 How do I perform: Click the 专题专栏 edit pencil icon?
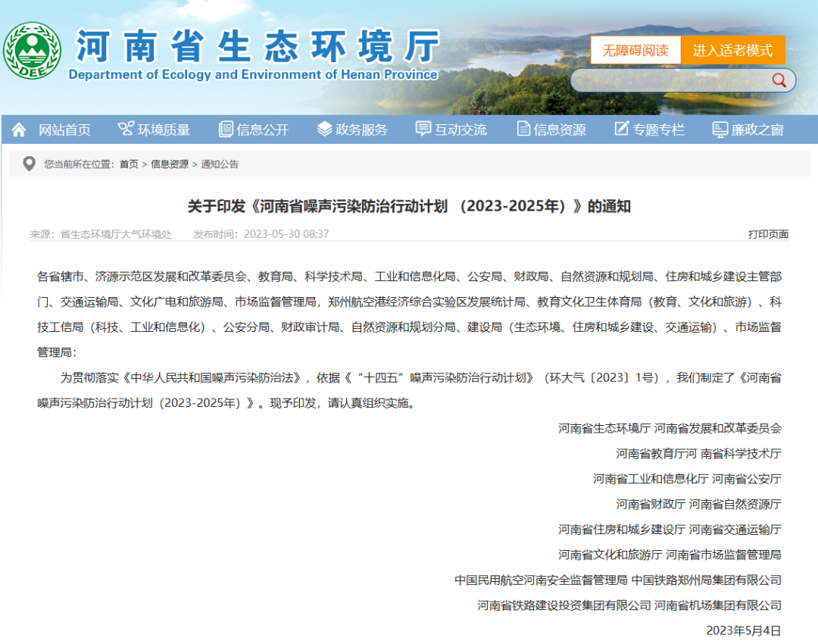[x=621, y=129]
